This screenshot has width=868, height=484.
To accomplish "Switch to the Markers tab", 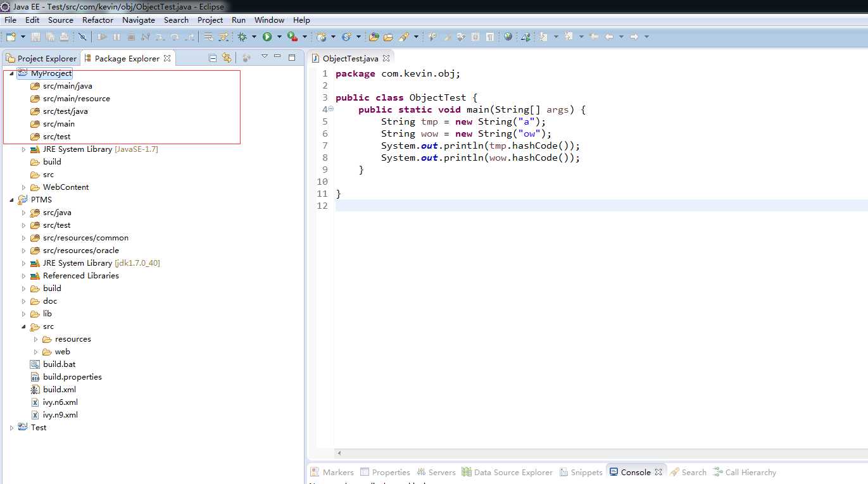I will (332, 472).
